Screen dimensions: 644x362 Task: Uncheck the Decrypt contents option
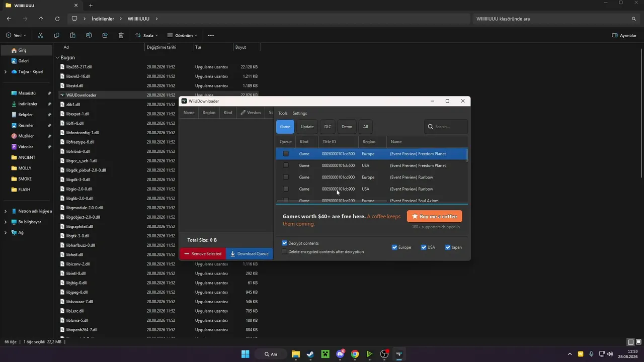[285, 243]
